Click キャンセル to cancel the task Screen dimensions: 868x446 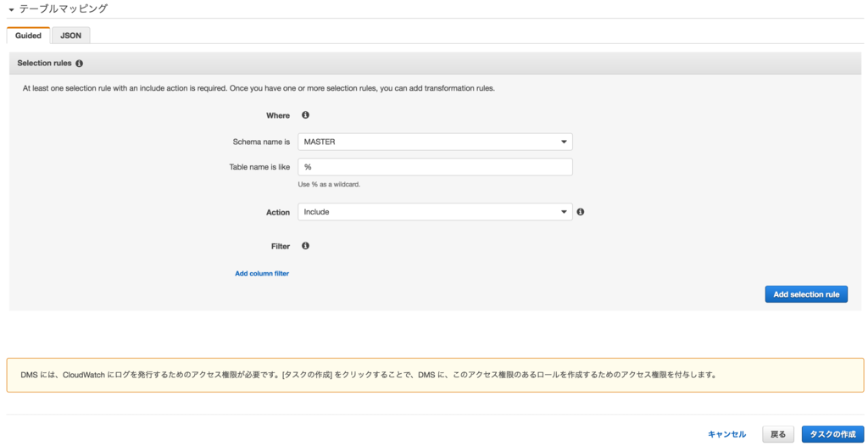coord(726,434)
